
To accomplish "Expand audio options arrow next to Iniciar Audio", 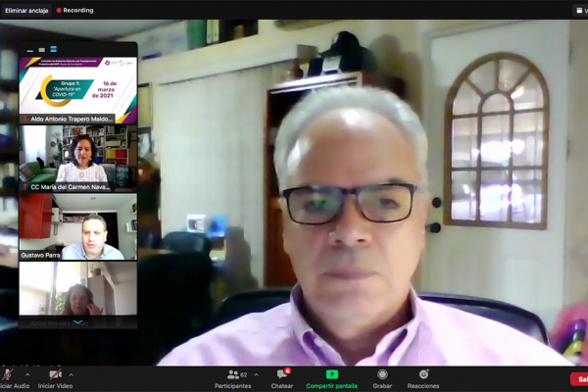I will [27, 374].
